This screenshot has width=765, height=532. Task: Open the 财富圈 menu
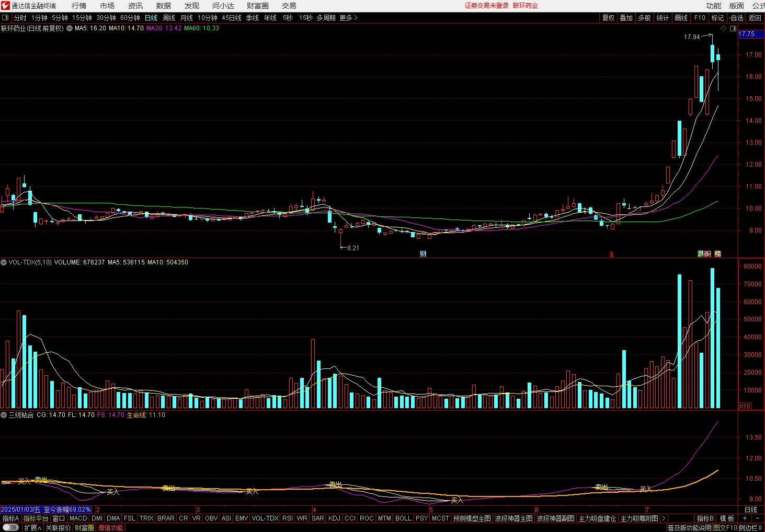coord(258,6)
